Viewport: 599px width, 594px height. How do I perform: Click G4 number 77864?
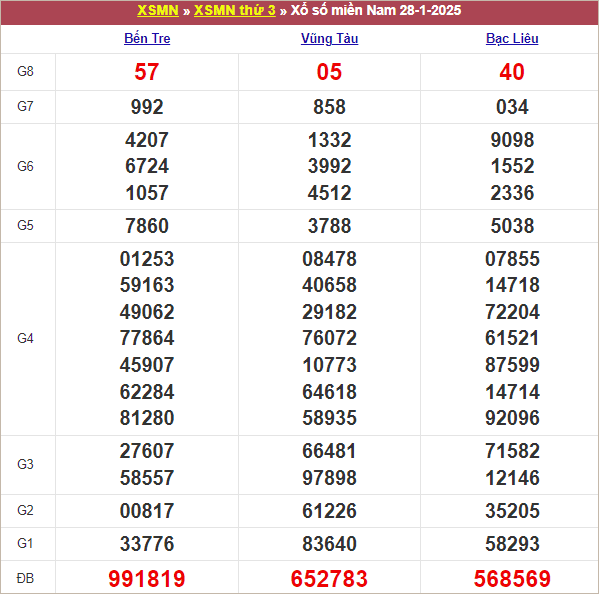(x=147, y=338)
